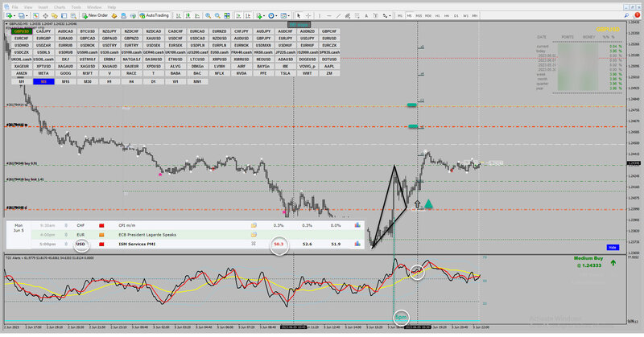The image size is (644, 337).
Task: Select the crosshair cursor tool
Action: [x=308, y=15]
